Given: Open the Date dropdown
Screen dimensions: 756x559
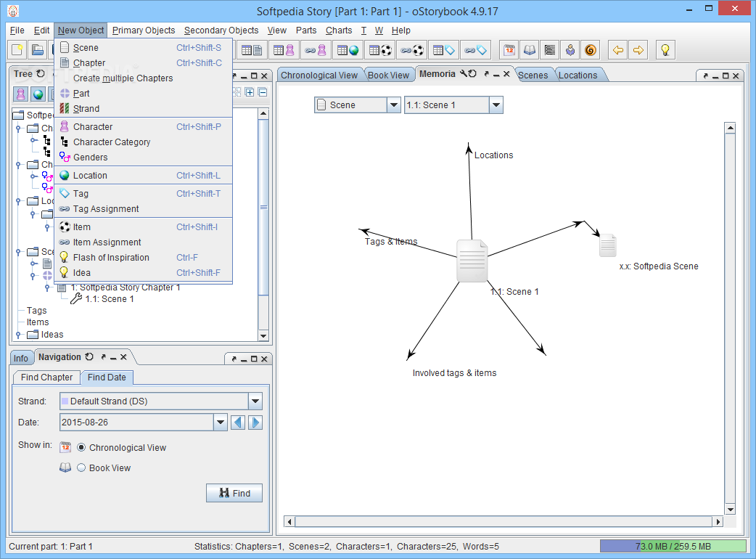Looking at the screenshot, I should pyautogui.click(x=221, y=423).
